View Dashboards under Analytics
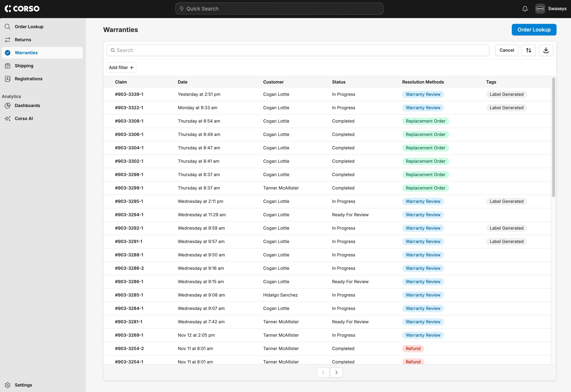 [x=27, y=105]
